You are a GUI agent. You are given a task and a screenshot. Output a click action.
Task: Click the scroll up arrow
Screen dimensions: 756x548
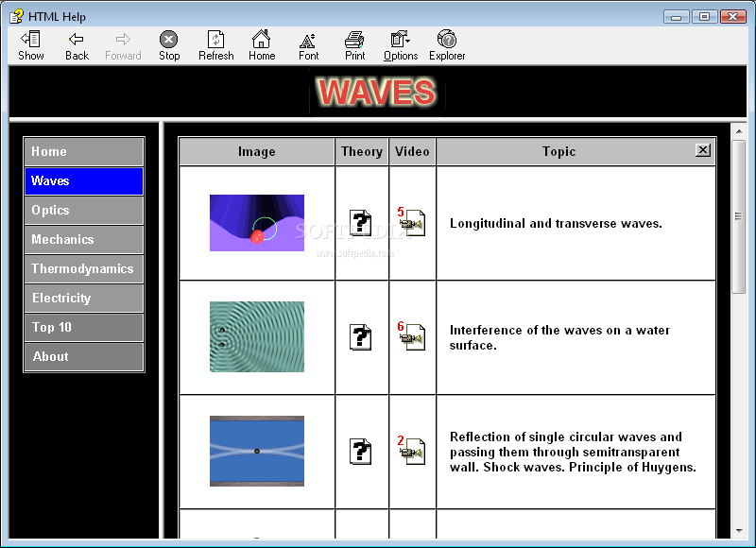(x=739, y=131)
